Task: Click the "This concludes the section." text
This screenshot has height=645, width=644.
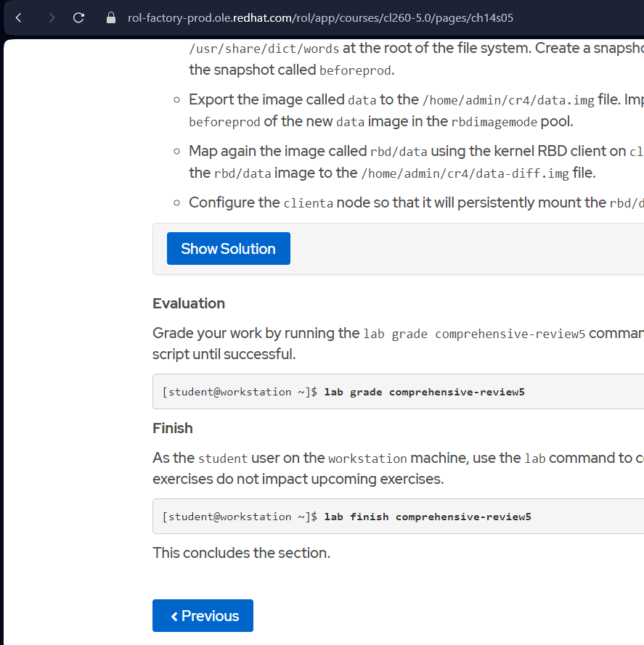Action: (241, 553)
